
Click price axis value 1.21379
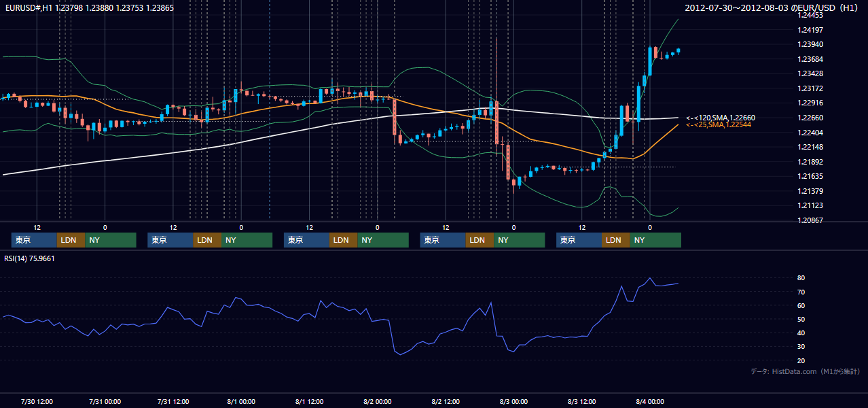[810, 191]
